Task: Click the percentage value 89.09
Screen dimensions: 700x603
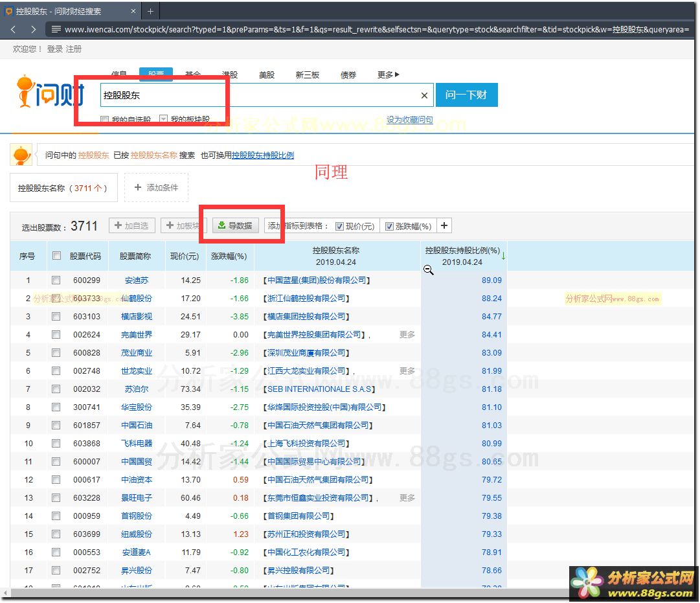Action: [491, 280]
